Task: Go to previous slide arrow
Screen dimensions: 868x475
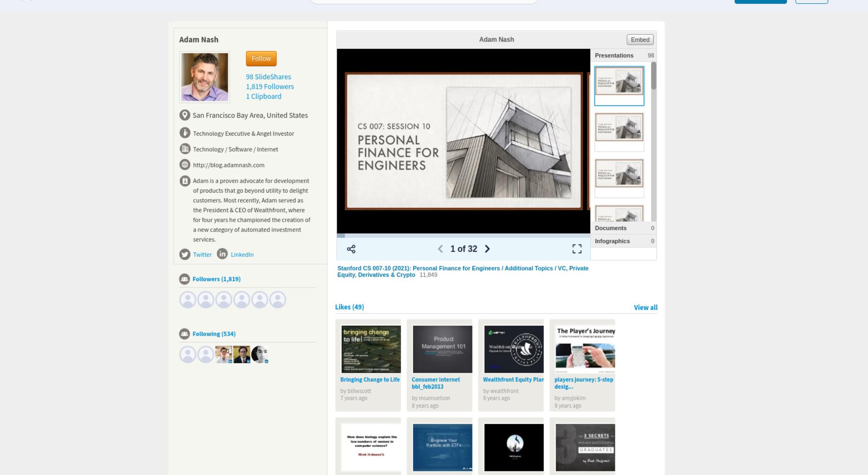Action: click(440, 249)
